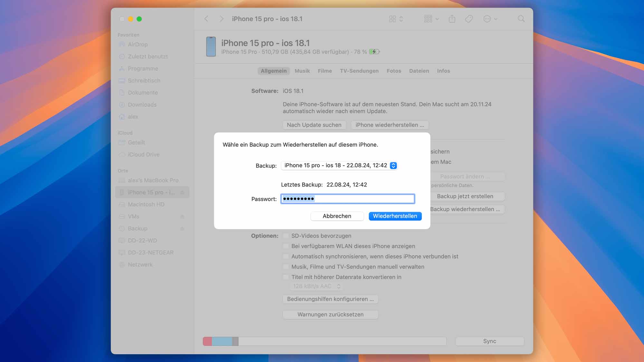Switch to the Allgemein tab

pyautogui.click(x=274, y=71)
